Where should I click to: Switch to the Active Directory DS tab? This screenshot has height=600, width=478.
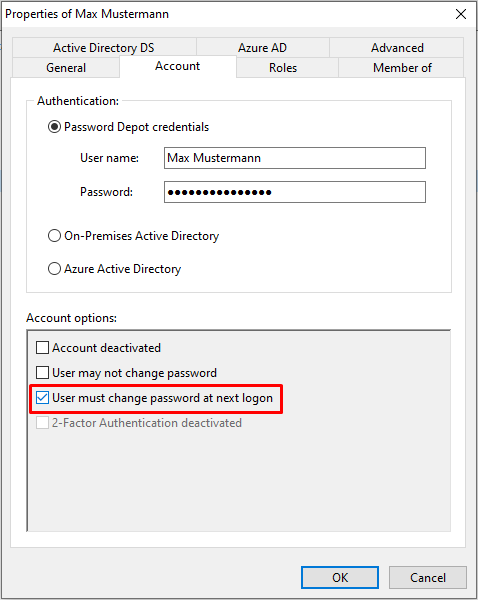click(104, 48)
